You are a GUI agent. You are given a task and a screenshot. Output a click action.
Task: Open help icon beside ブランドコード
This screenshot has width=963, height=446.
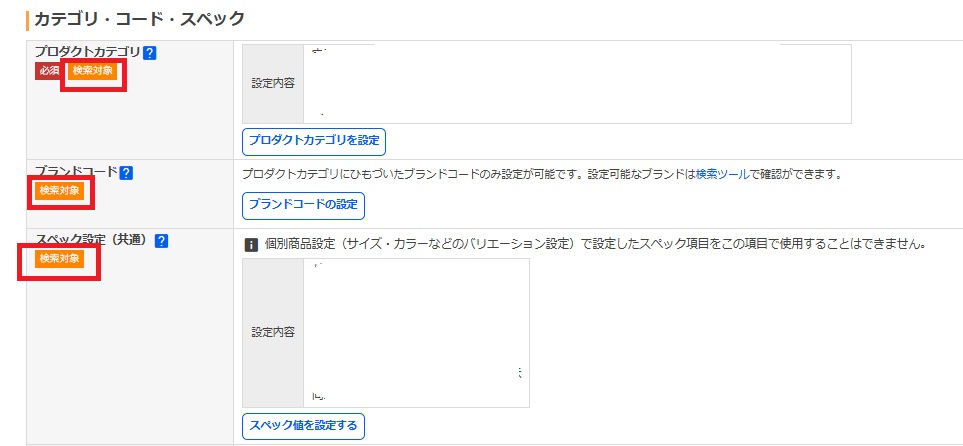click(x=126, y=173)
